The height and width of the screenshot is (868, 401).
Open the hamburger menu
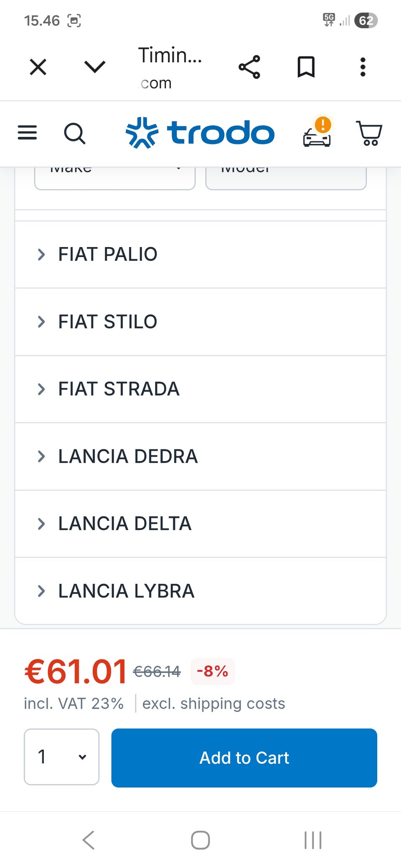[27, 133]
